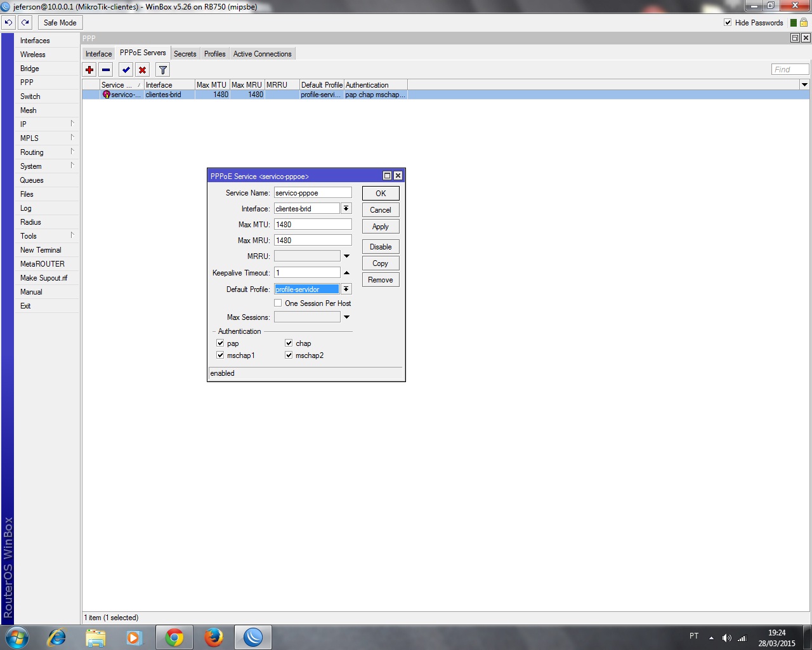The width and height of the screenshot is (812, 650).
Task: Toggle Safe Mode button
Action: tap(60, 22)
